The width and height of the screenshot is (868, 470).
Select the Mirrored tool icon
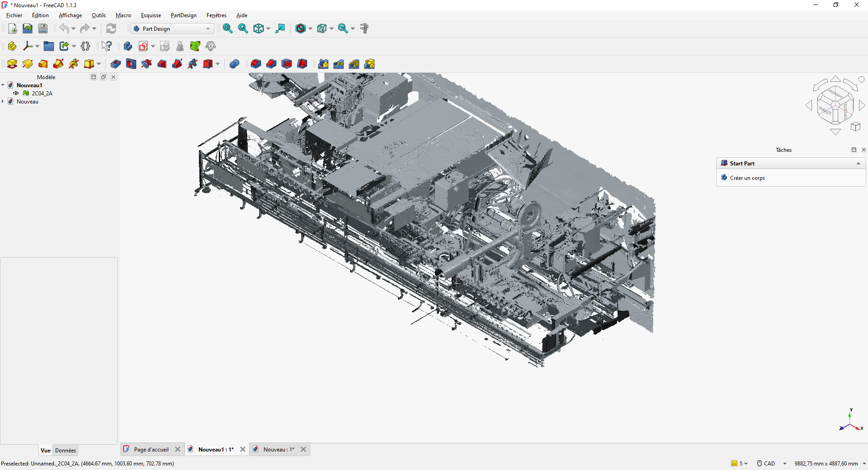point(323,64)
